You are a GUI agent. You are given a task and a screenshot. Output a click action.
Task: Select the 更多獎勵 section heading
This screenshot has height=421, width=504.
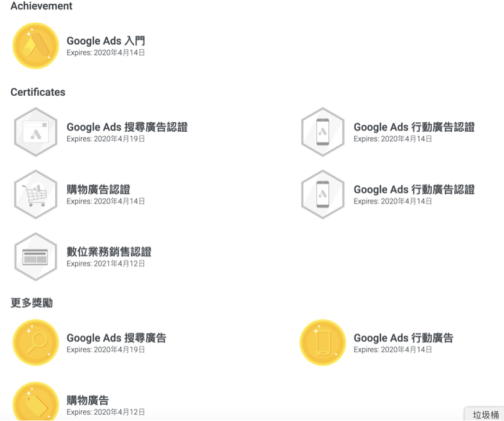click(30, 303)
